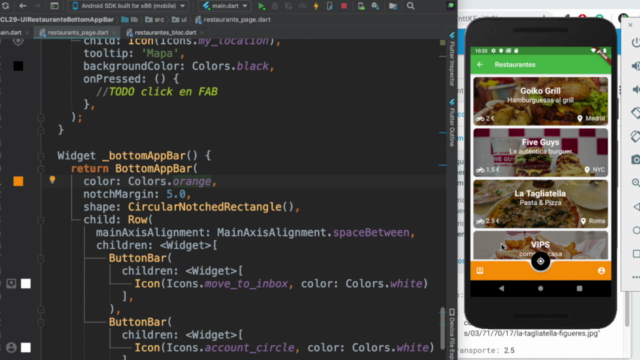
Task: Collapse the _bottomAppBar function fold marker
Action: 40,156
